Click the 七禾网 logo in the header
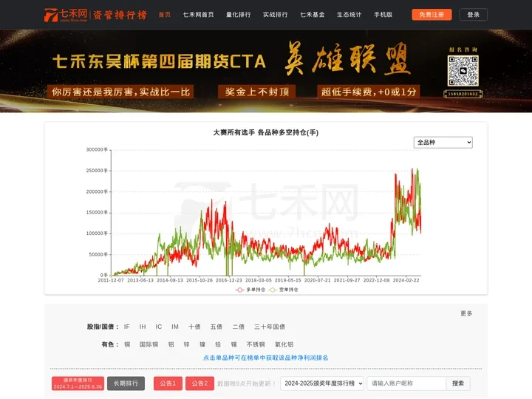 pos(66,15)
